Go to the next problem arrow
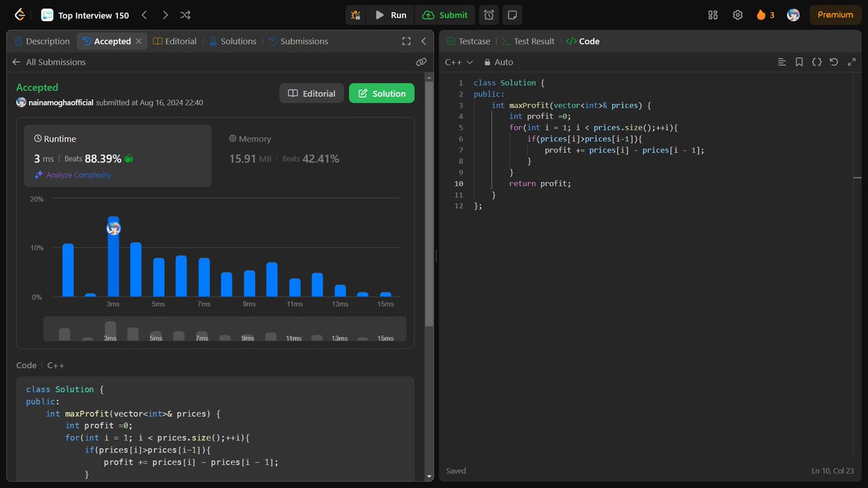 (x=165, y=14)
